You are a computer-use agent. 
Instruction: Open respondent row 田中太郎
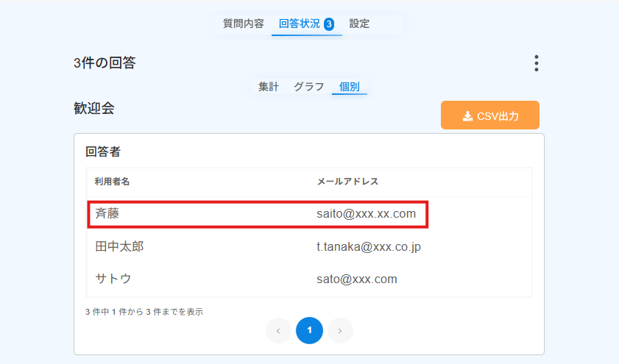pyautogui.click(x=309, y=247)
